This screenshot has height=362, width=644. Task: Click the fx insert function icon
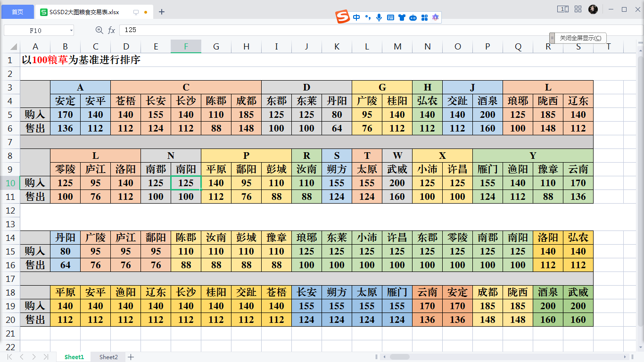tap(112, 30)
